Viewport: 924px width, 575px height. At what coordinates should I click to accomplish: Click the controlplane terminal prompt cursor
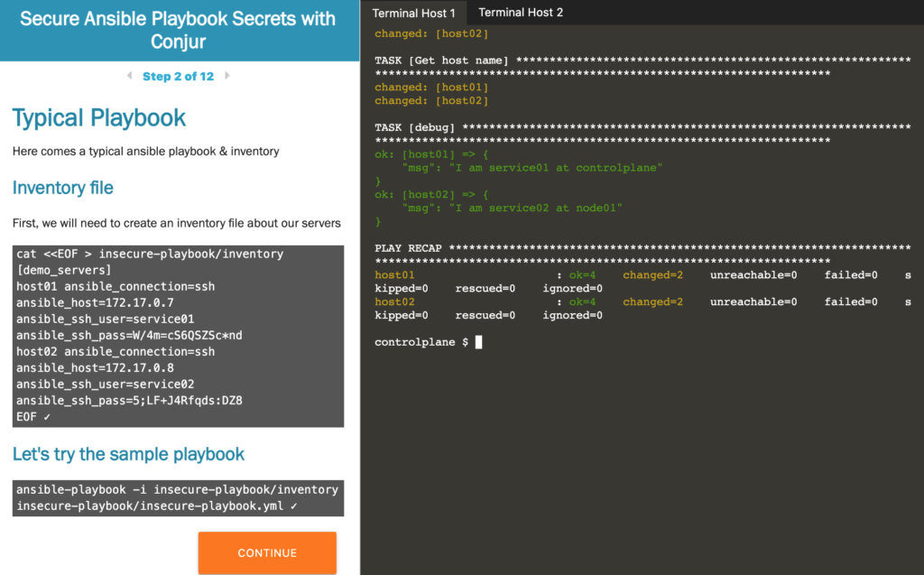(479, 341)
